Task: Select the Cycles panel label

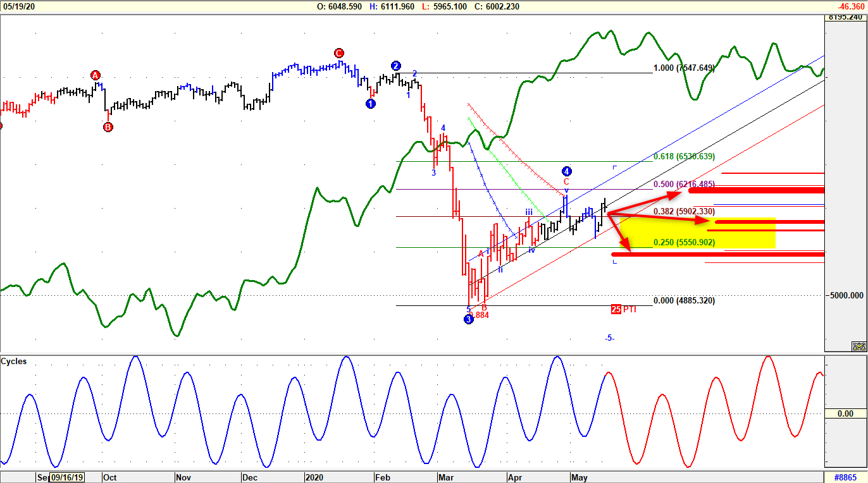Action: (x=15, y=362)
